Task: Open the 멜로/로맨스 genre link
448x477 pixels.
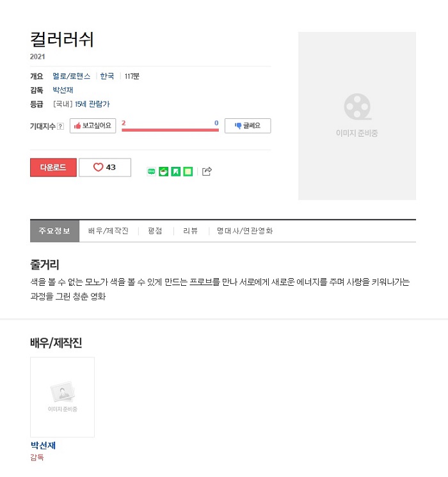Action: click(72, 76)
